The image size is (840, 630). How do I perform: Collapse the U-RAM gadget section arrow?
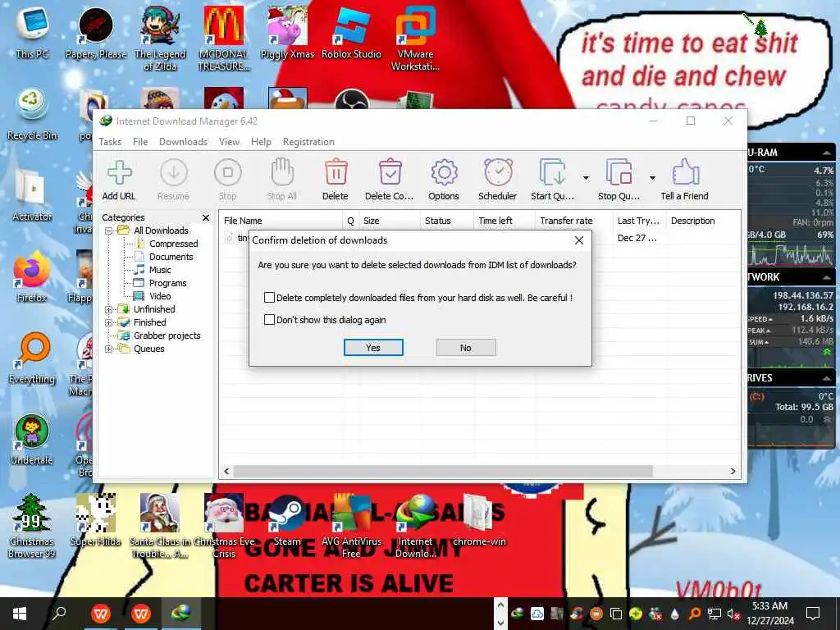(827, 153)
